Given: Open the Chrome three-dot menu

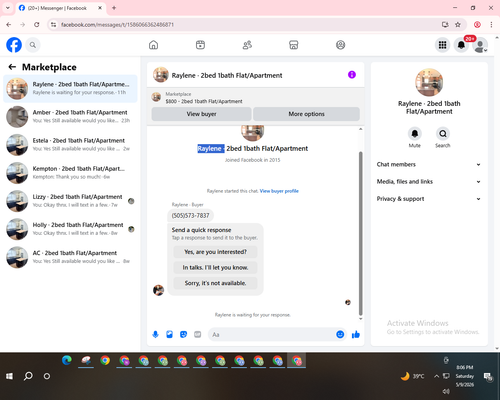Looking at the screenshot, I should tap(491, 24).
